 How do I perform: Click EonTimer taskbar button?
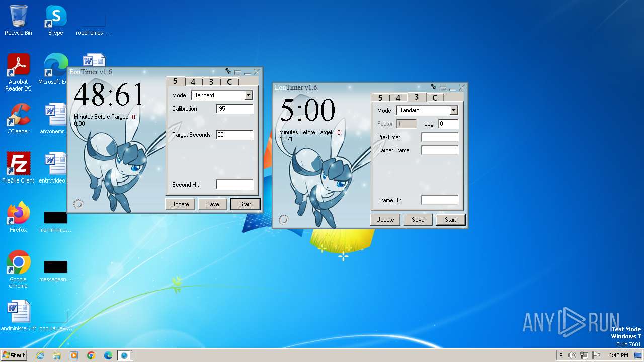click(x=125, y=355)
